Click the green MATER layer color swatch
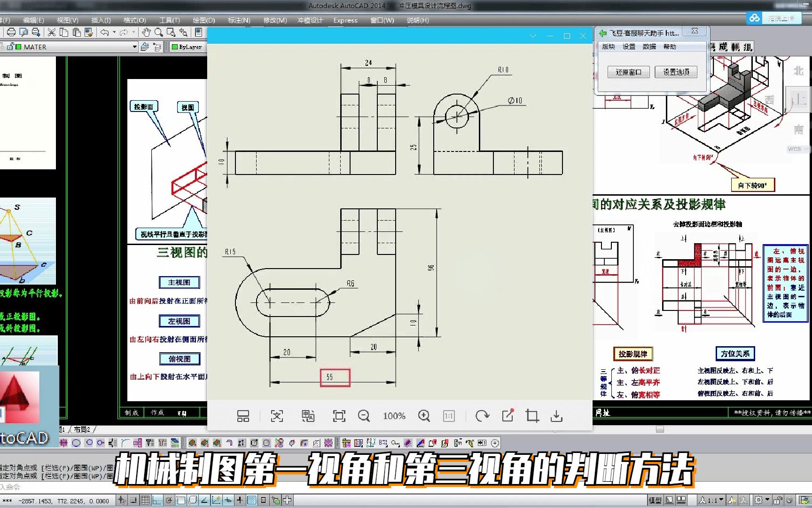 pyautogui.click(x=18, y=47)
